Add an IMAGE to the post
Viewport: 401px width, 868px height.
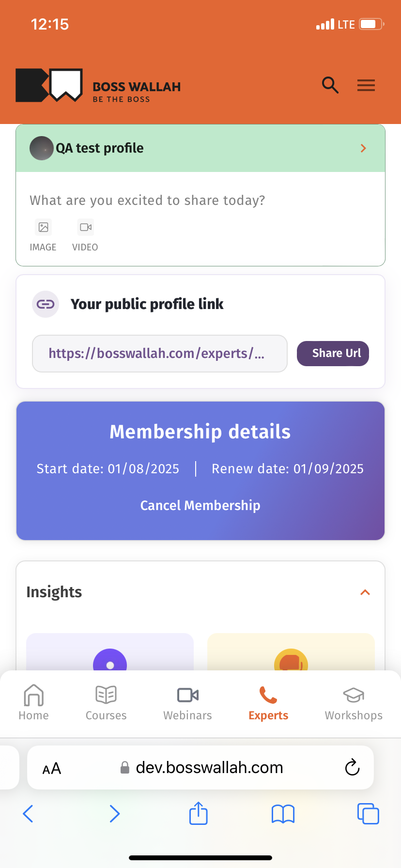pyautogui.click(x=43, y=235)
